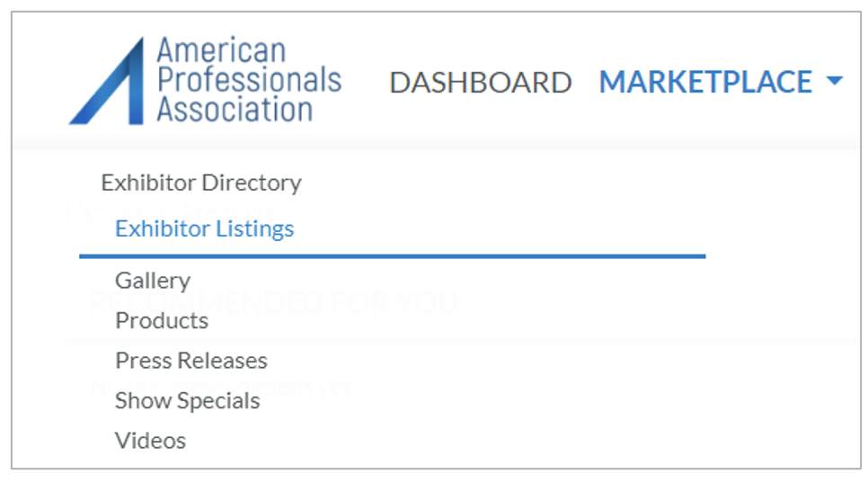The width and height of the screenshot is (868, 483).
Task: Open Products from the Marketplace dropdown
Action: point(162,321)
